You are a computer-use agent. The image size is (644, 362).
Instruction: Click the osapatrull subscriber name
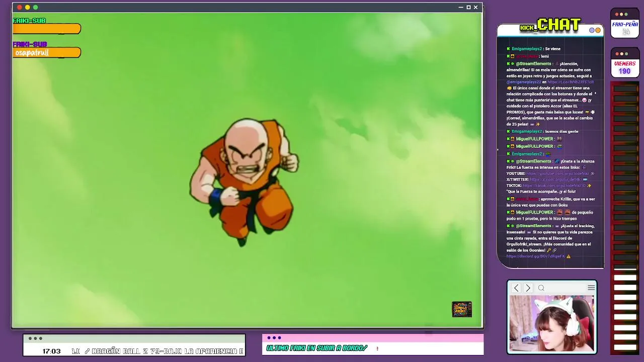click(x=32, y=53)
